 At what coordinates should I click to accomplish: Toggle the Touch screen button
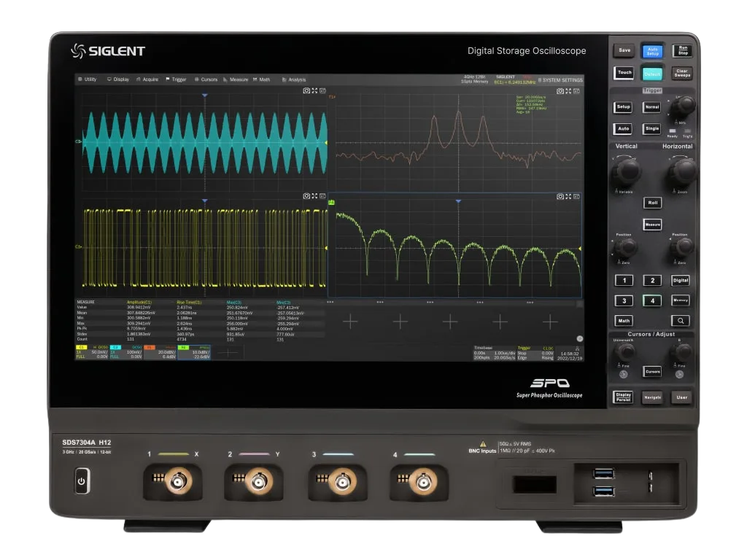(x=624, y=73)
